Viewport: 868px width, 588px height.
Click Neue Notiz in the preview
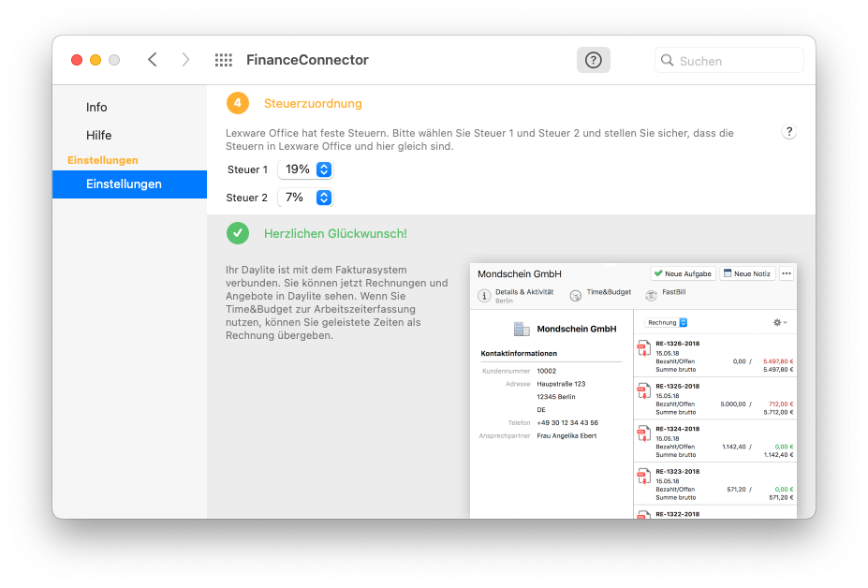pyautogui.click(x=747, y=273)
